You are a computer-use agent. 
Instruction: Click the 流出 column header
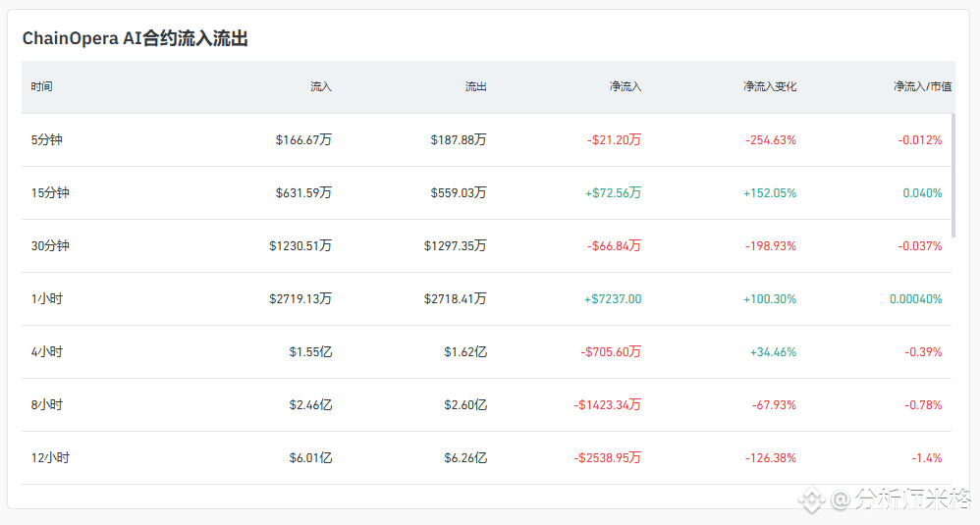(x=475, y=86)
